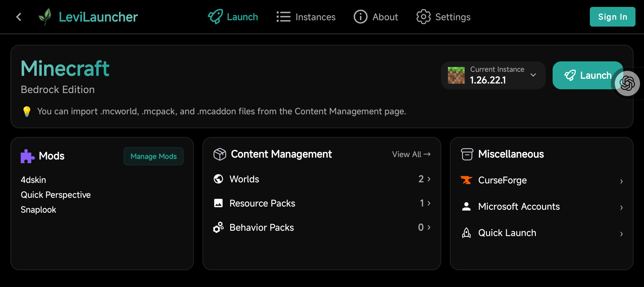Viewport: 644px width, 287px height.
Task: Click the Mods panel heading
Action: coord(52,156)
